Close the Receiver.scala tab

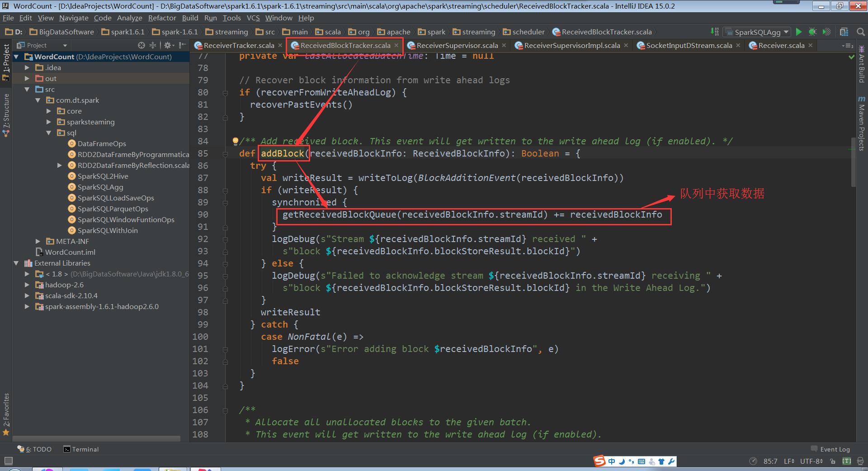[x=811, y=45]
